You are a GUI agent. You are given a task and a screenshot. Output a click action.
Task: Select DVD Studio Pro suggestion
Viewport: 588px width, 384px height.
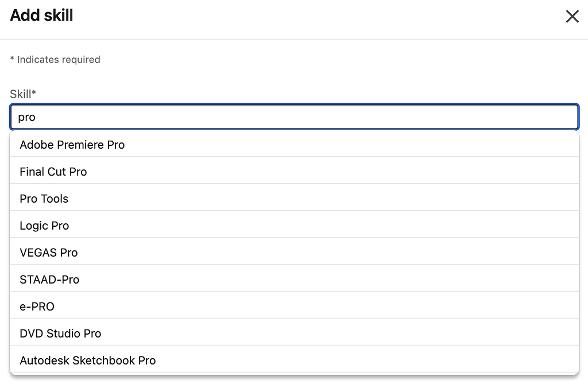(60, 333)
